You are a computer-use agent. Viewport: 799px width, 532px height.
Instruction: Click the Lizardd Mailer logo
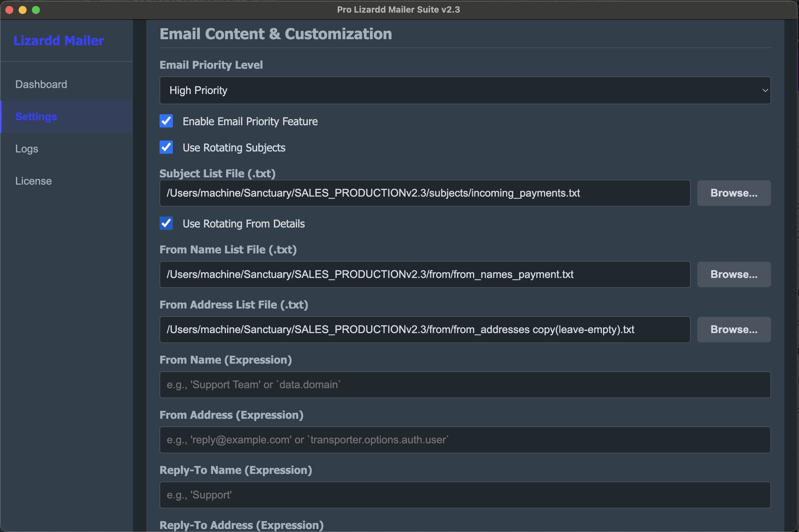pyautogui.click(x=58, y=41)
